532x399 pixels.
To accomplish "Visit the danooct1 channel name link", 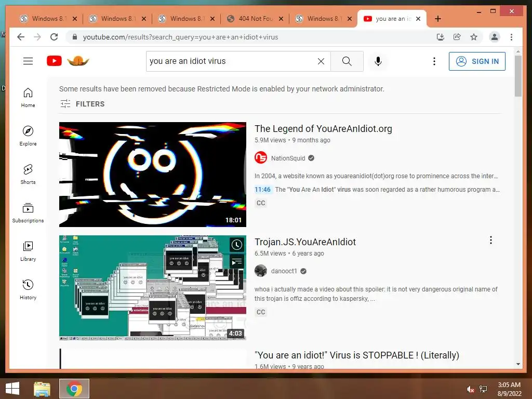I will [x=284, y=271].
